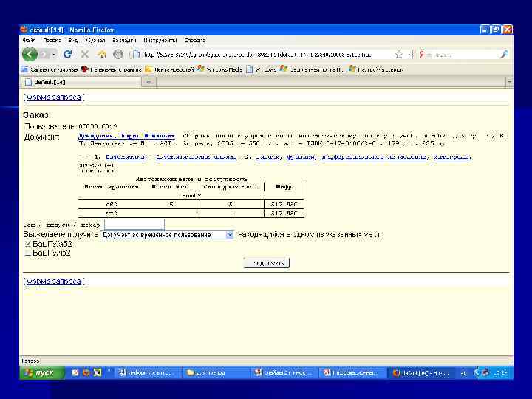Click the language indicator in system tray

pyautogui.click(x=464, y=373)
